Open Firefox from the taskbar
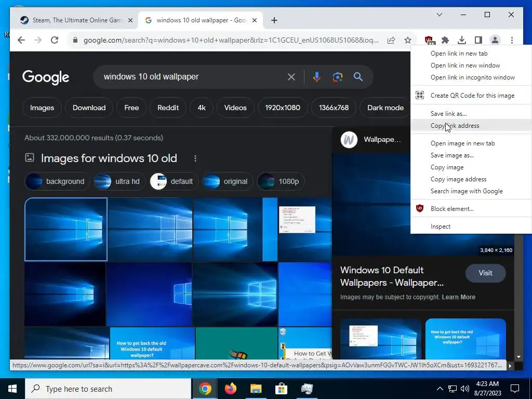Image resolution: width=532 pixels, height=399 pixels. click(x=230, y=389)
